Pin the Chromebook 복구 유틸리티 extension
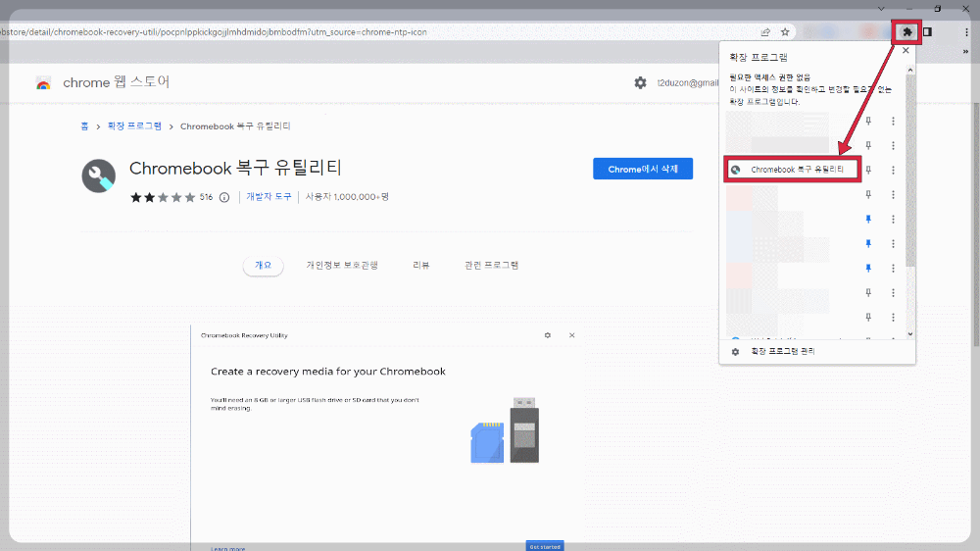The width and height of the screenshot is (980, 551). (868, 171)
